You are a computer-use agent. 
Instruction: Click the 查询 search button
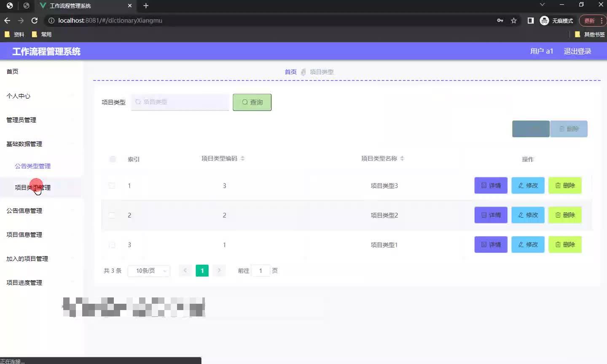(252, 102)
